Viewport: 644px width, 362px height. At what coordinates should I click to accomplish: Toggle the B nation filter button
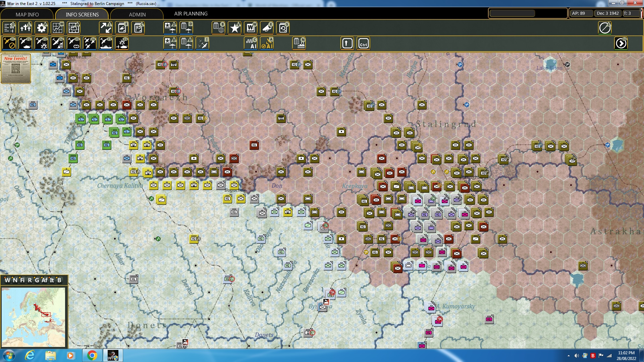[59, 280]
